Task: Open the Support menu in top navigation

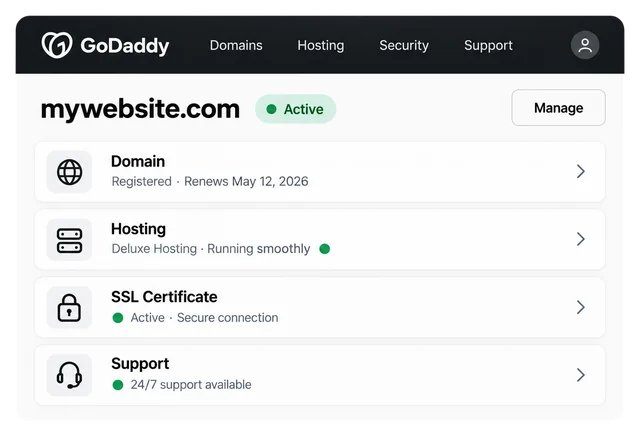Action: tap(488, 45)
